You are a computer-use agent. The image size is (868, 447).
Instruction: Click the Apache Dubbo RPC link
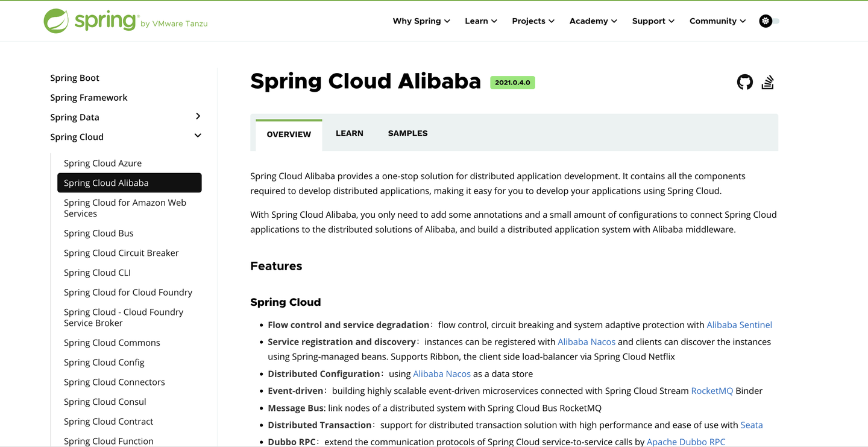pos(687,441)
